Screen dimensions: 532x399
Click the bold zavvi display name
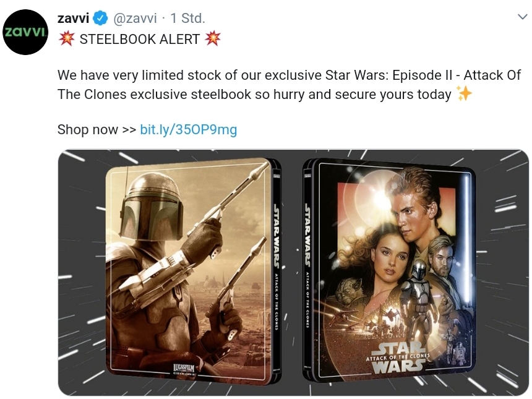(x=73, y=19)
